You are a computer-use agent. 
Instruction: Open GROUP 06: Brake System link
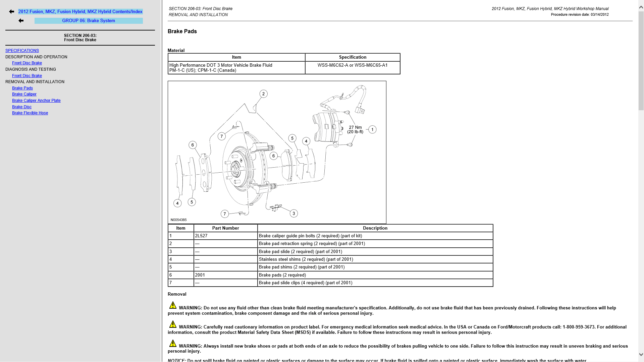click(x=89, y=21)
